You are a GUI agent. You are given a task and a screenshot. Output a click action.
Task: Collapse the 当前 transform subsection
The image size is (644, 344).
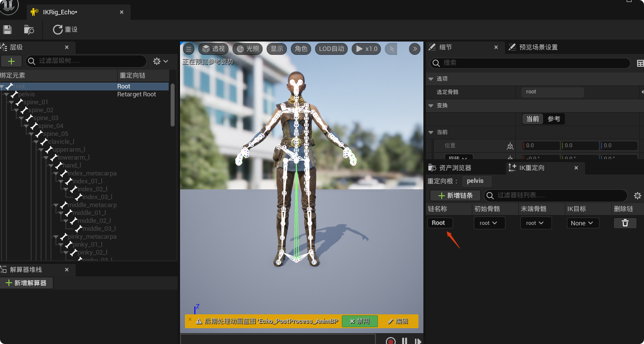(431, 132)
